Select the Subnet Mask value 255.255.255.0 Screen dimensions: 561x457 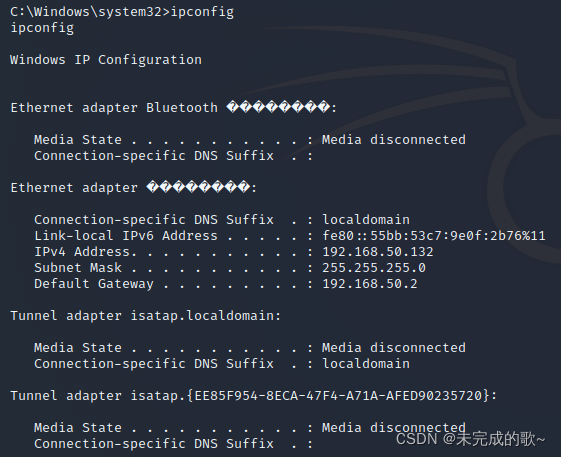pos(374,268)
